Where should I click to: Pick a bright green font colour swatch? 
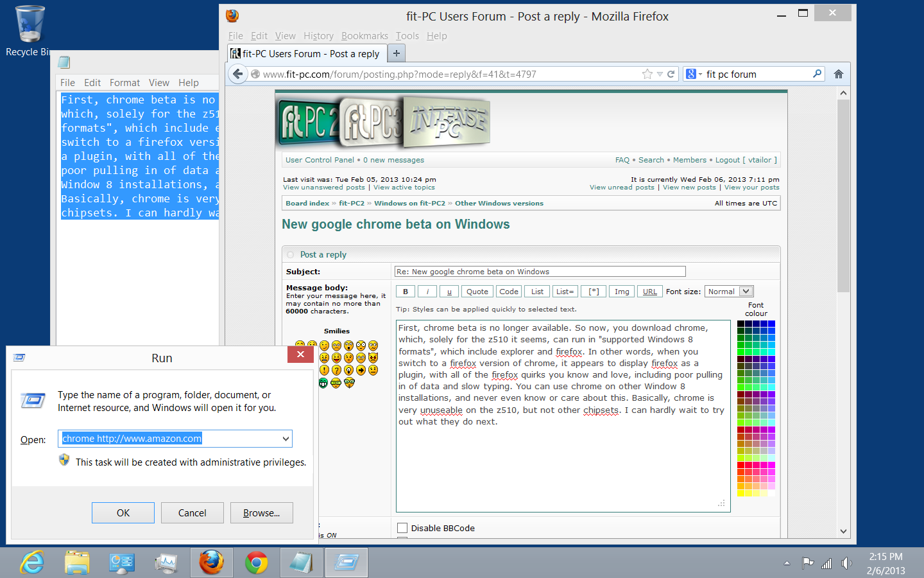740,352
